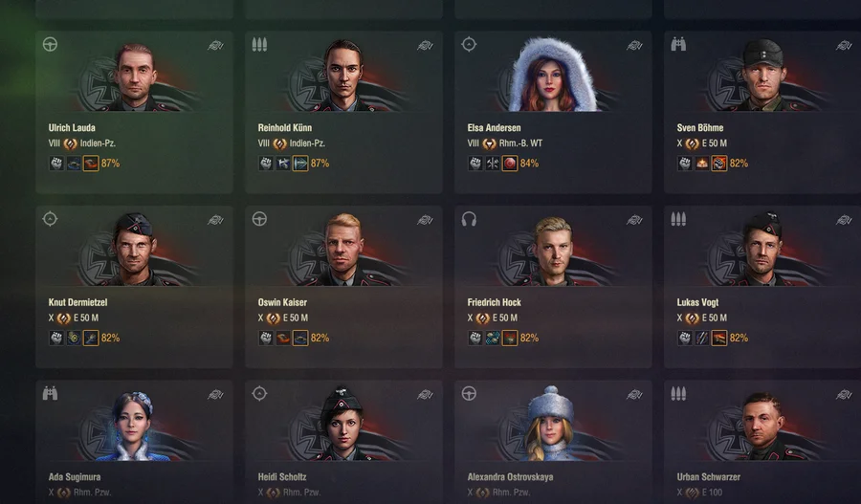Click the gunner crosshair icon on Elsa Andersen's card

469,44
